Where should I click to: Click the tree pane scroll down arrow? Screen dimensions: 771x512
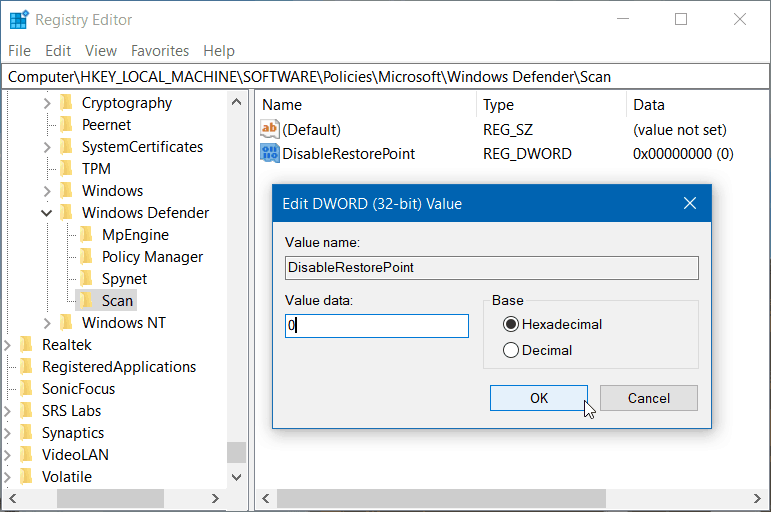tap(237, 477)
